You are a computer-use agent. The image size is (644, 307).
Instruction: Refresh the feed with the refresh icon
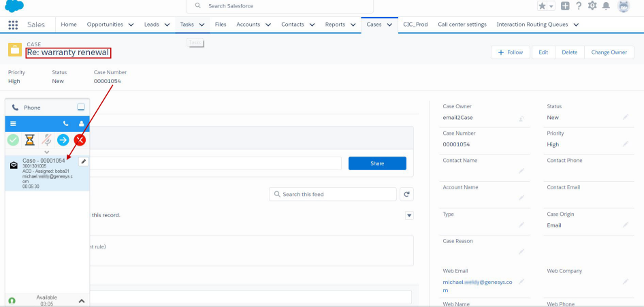[407, 194]
